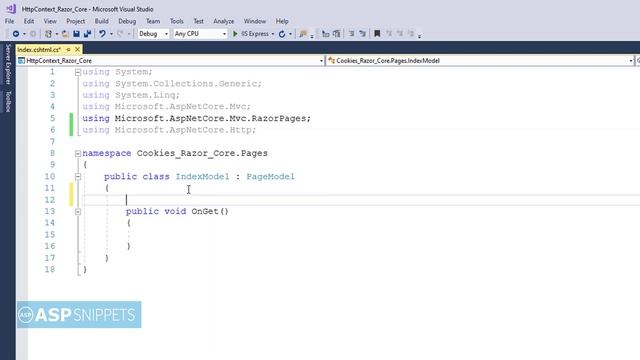640x360 pixels.
Task: Click the Navigate Forward toolbar icon
Action: [33, 34]
